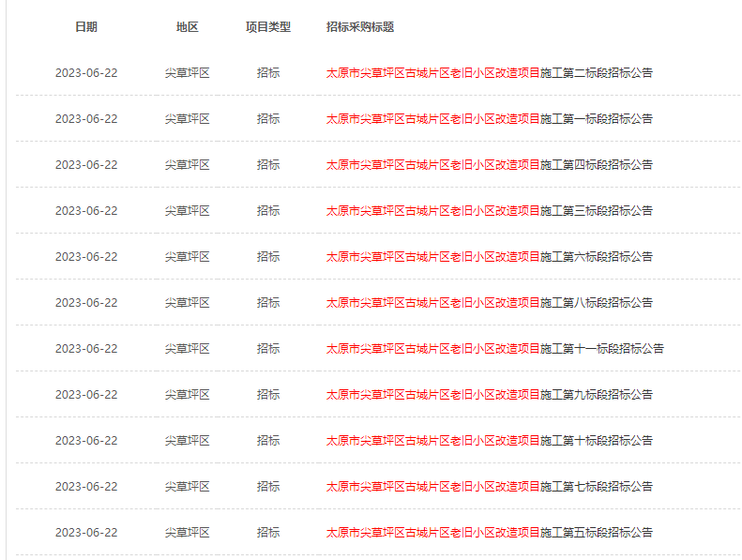Select the date in the 第十一标段 row
This screenshot has width=742, height=560.
click(x=86, y=348)
